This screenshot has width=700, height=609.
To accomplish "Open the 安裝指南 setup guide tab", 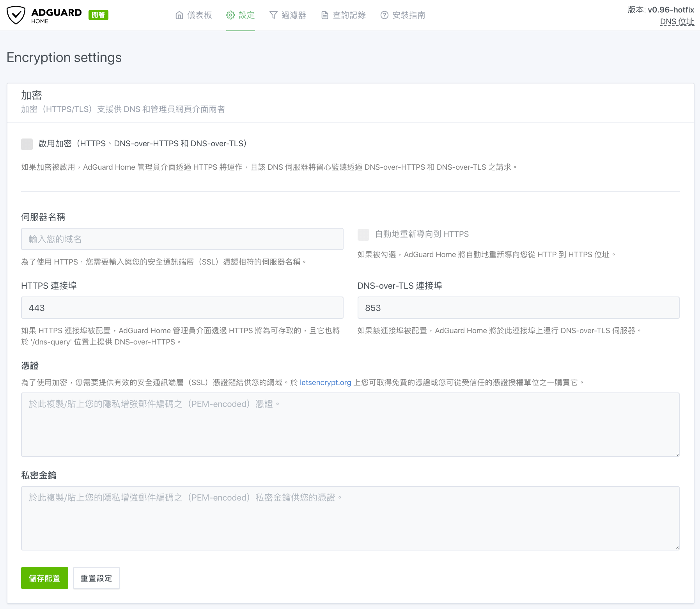I will click(x=403, y=15).
